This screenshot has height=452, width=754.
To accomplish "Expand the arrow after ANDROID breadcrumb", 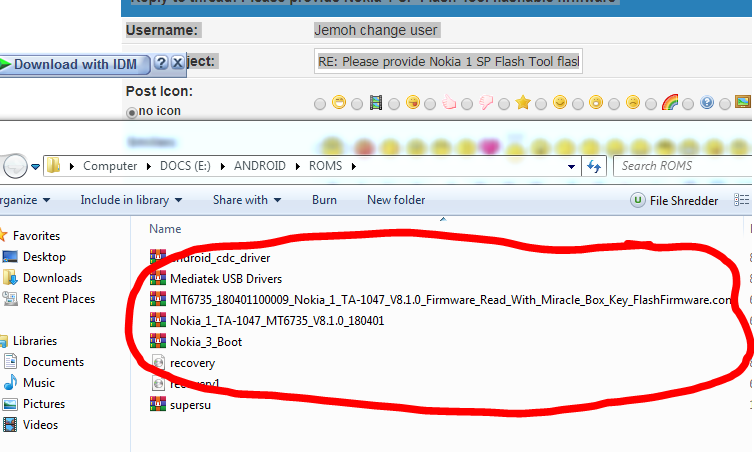I will [298, 166].
